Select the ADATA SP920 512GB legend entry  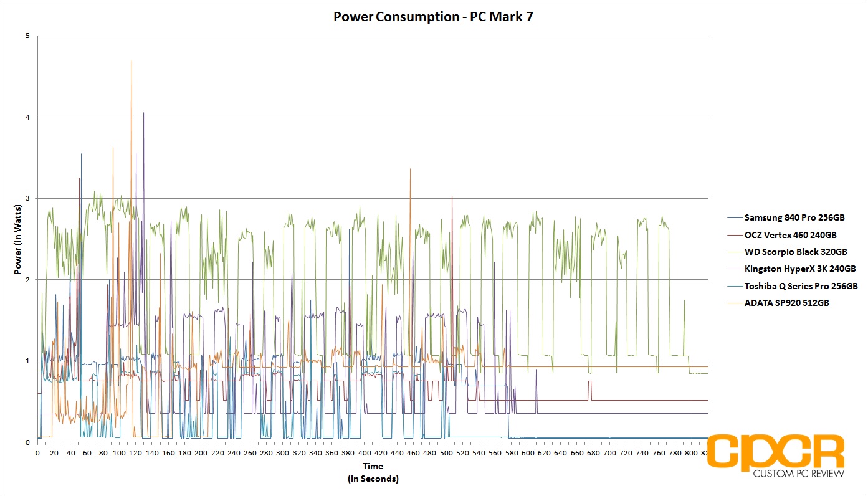click(x=786, y=303)
